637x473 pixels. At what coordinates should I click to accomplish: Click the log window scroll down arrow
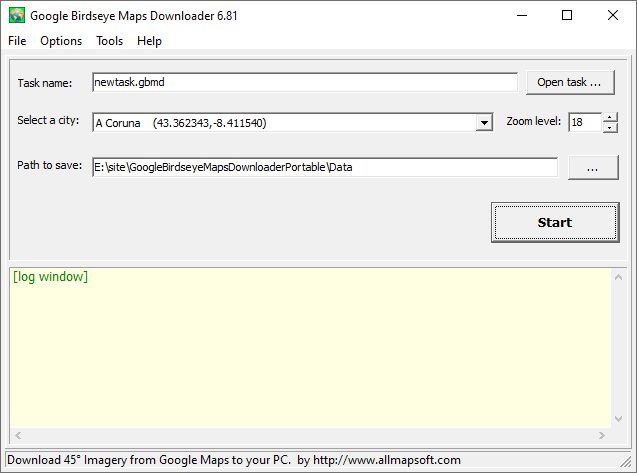click(x=618, y=419)
